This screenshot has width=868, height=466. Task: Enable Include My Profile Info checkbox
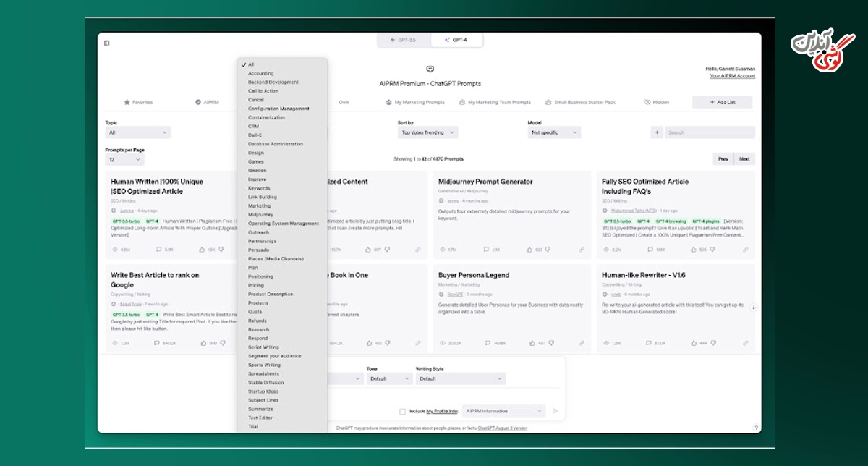tap(402, 411)
